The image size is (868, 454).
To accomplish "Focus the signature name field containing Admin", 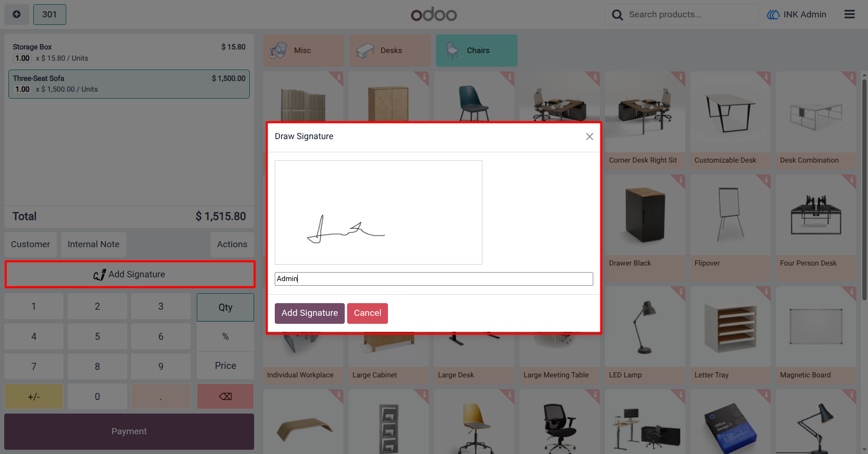I will 434,279.
